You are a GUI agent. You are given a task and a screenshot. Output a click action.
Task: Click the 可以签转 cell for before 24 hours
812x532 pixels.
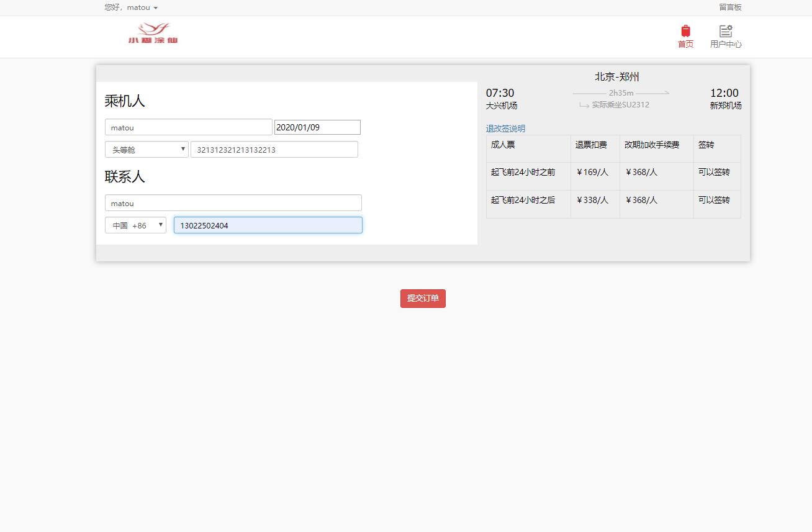click(x=714, y=173)
